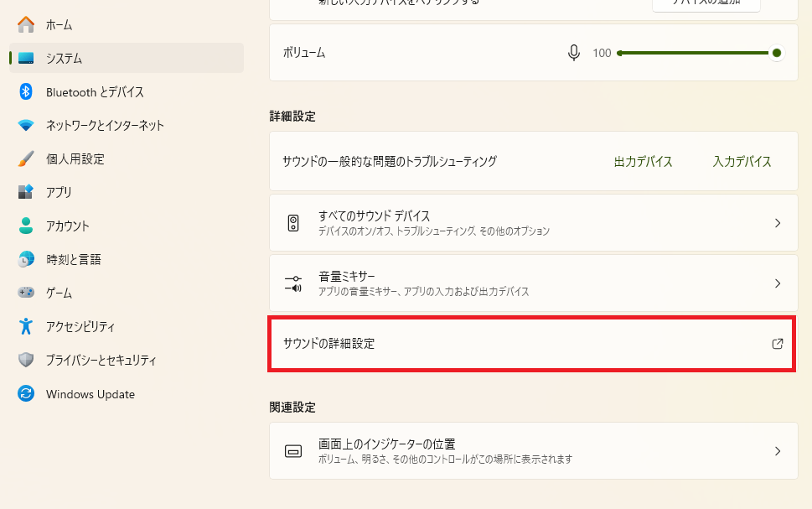
Task: Click the Windows Update sync icon
Action: pyautogui.click(x=26, y=393)
